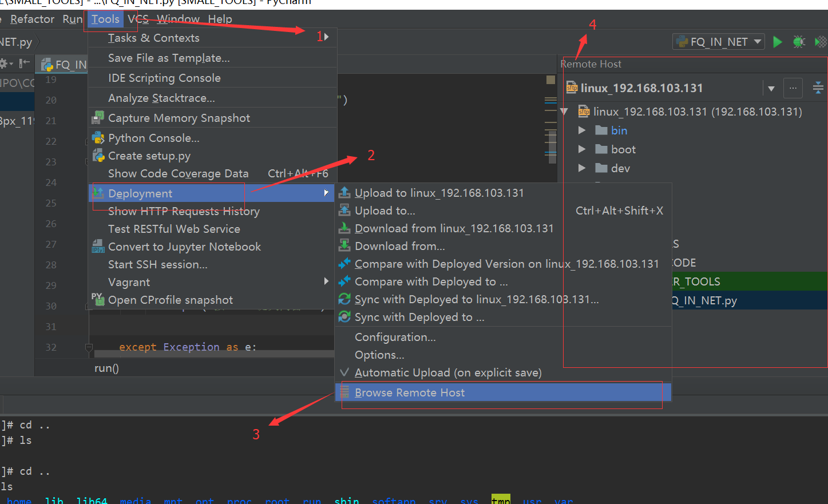This screenshot has width=828, height=504.
Task: Open the remote server selector dropdown arrow
Action: point(771,89)
